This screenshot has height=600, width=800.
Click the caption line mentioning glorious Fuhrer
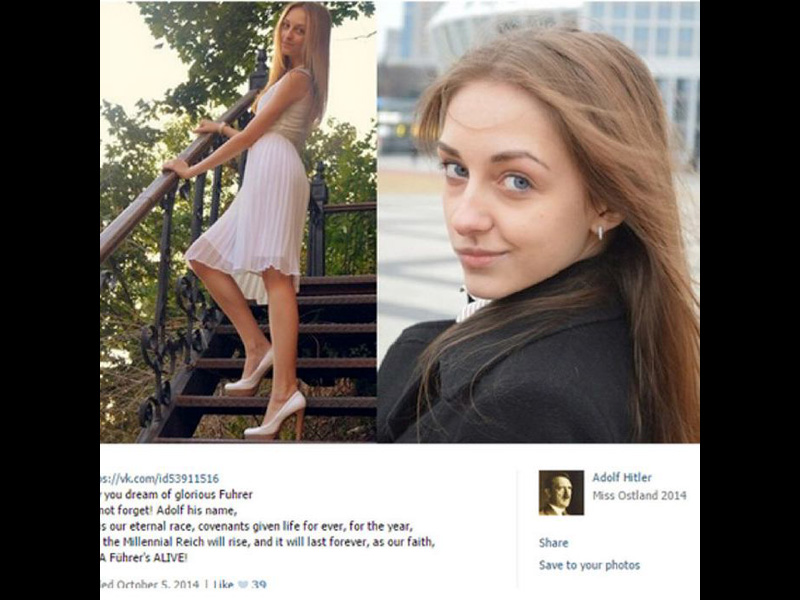pyautogui.click(x=177, y=494)
